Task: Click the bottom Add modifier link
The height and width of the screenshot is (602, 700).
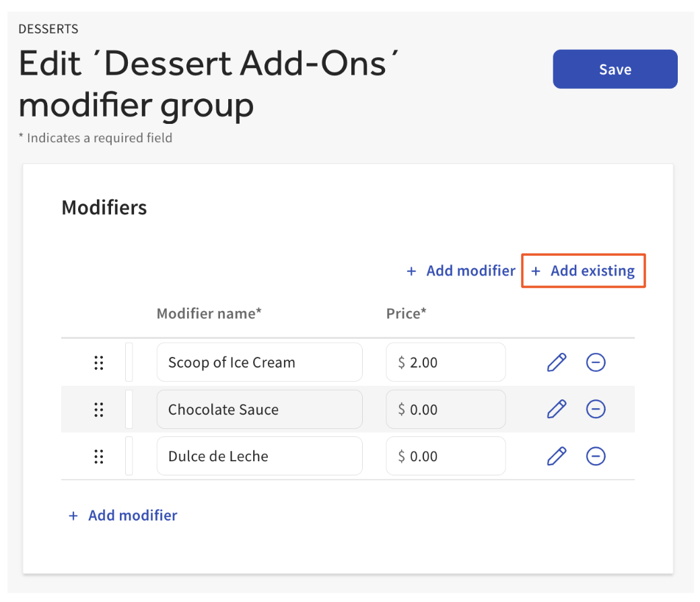Action: click(123, 515)
